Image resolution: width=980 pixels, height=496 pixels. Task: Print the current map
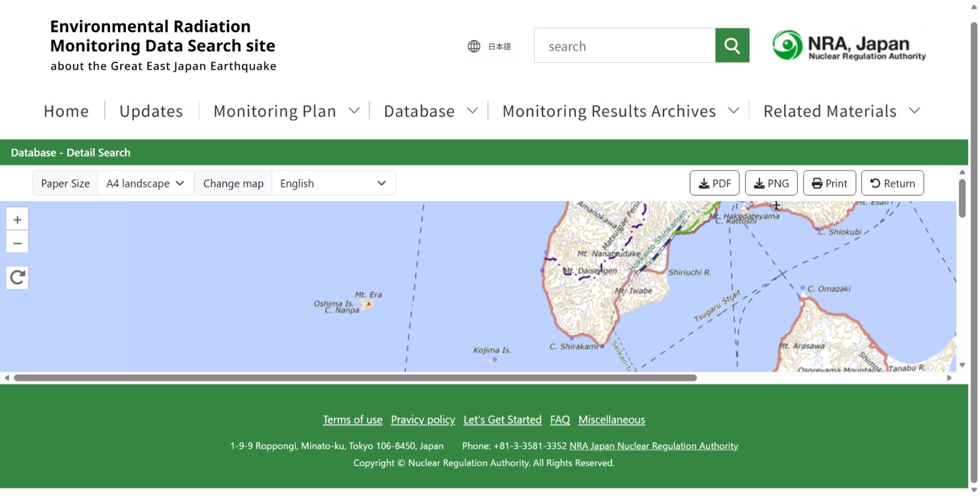(829, 183)
